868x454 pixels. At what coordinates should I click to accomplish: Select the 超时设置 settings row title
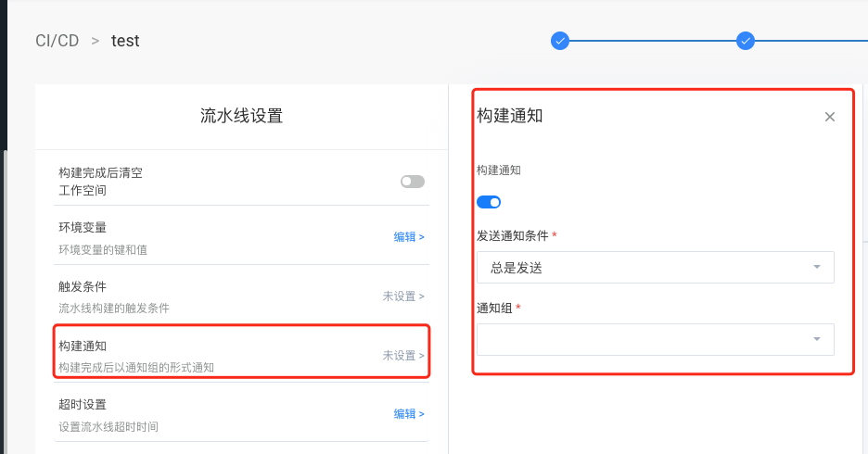(83, 405)
